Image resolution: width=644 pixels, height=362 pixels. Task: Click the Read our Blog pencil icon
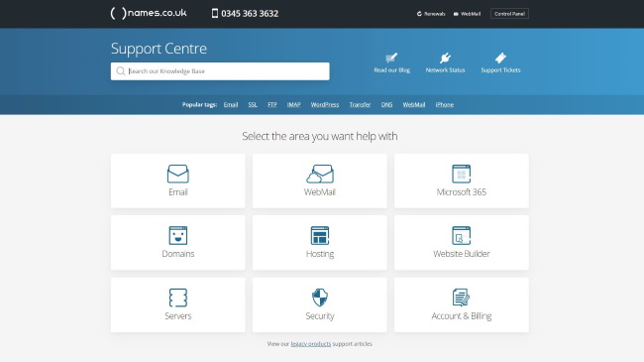pyautogui.click(x=391, y=58)
